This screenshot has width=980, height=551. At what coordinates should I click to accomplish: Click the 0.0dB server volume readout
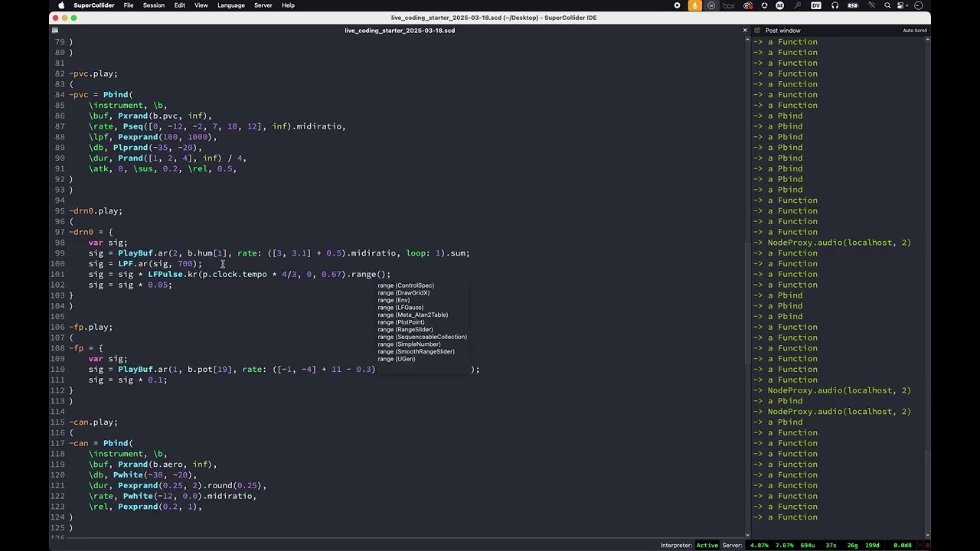903,546
